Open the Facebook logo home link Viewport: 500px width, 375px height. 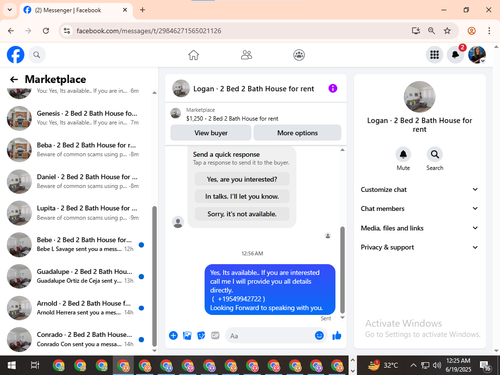[16, 55]
